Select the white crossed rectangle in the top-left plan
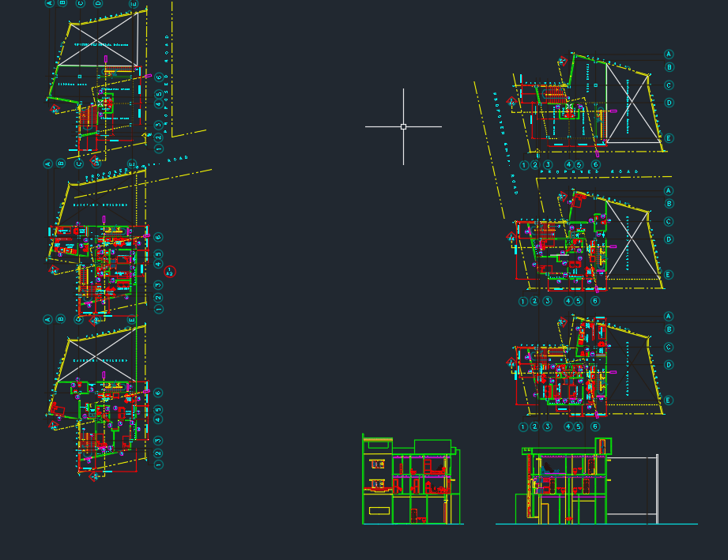This screenshot has width=728, height=560. click(99, 39)
